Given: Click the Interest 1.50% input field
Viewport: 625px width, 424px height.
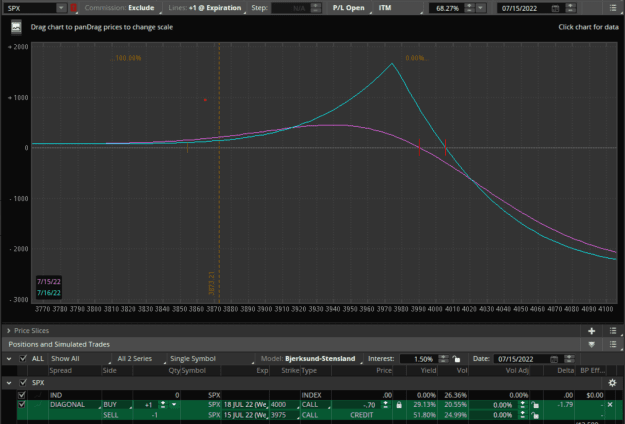Looking at the screenshot, I should pos(419,359).
